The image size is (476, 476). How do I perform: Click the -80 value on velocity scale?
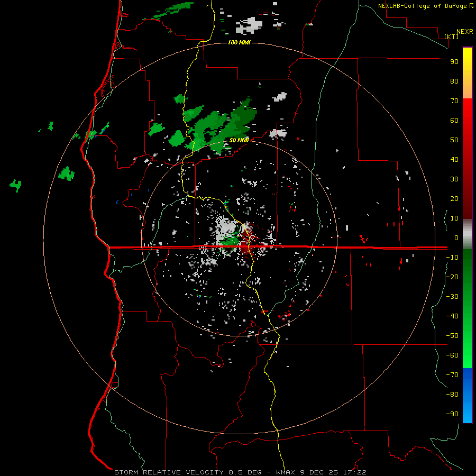coord(452,395)
